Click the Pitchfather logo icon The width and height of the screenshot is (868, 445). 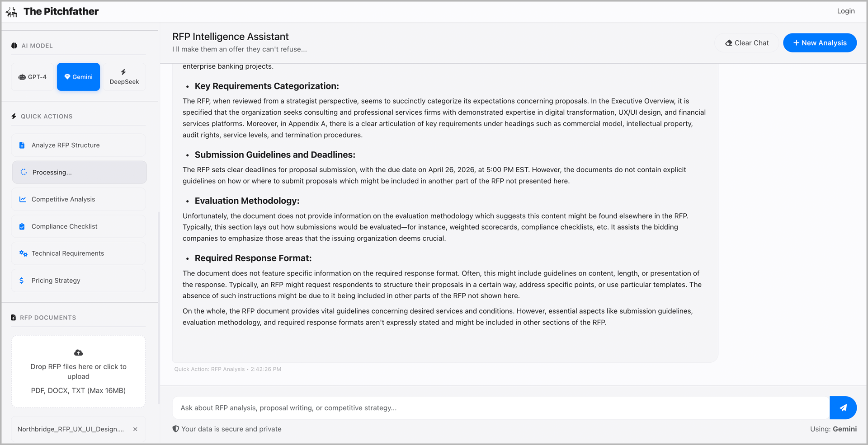pyautogui.click(x=12, y=12)
